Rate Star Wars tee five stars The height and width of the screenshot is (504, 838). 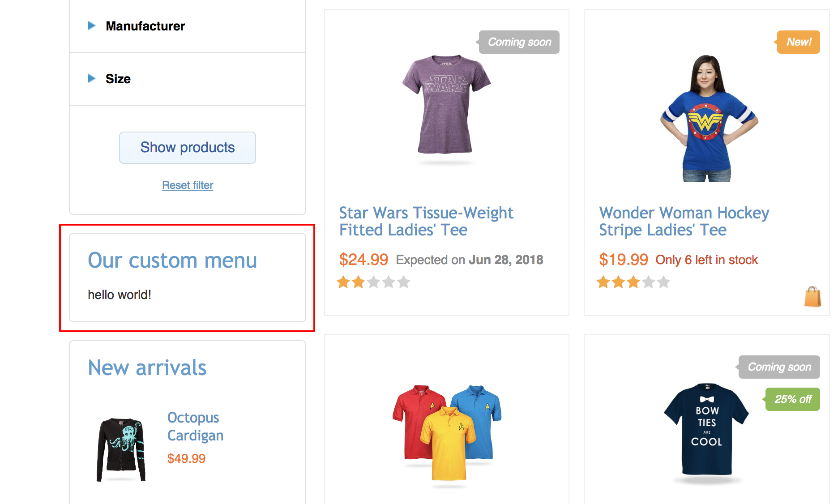point(404,282)
